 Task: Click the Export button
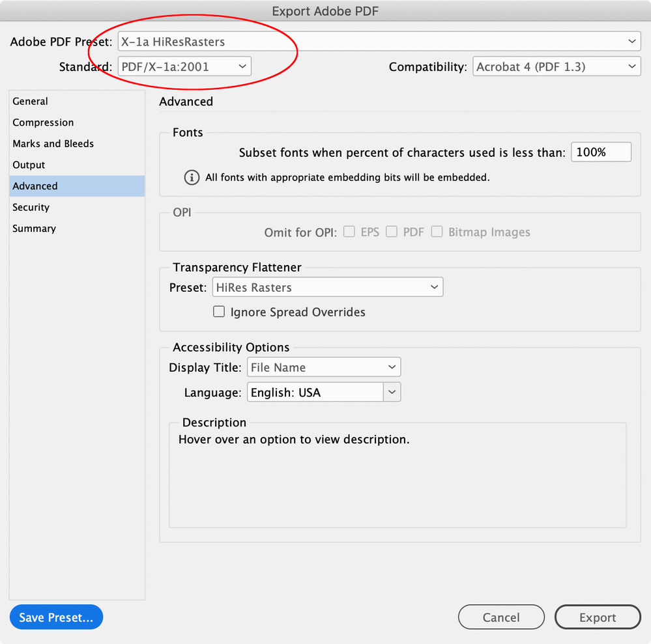tap(598, 617)
